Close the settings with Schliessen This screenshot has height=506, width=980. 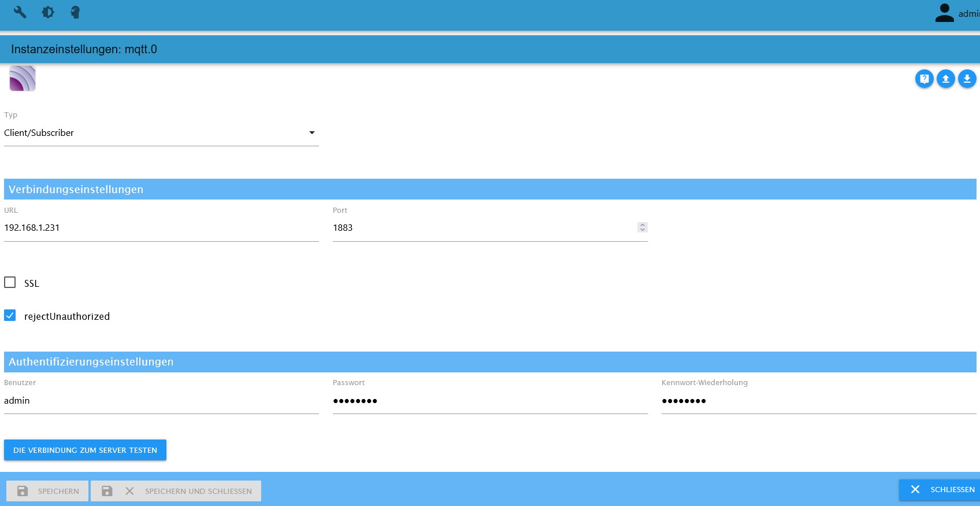941,490
